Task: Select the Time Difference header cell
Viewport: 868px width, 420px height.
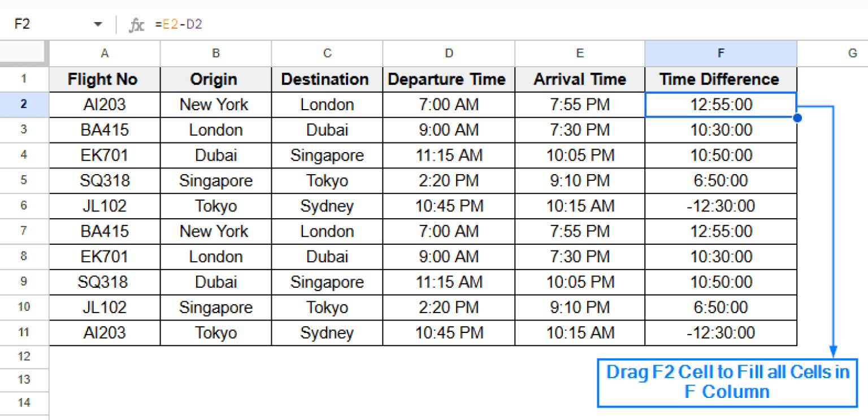Action: [x=721, y=79]
